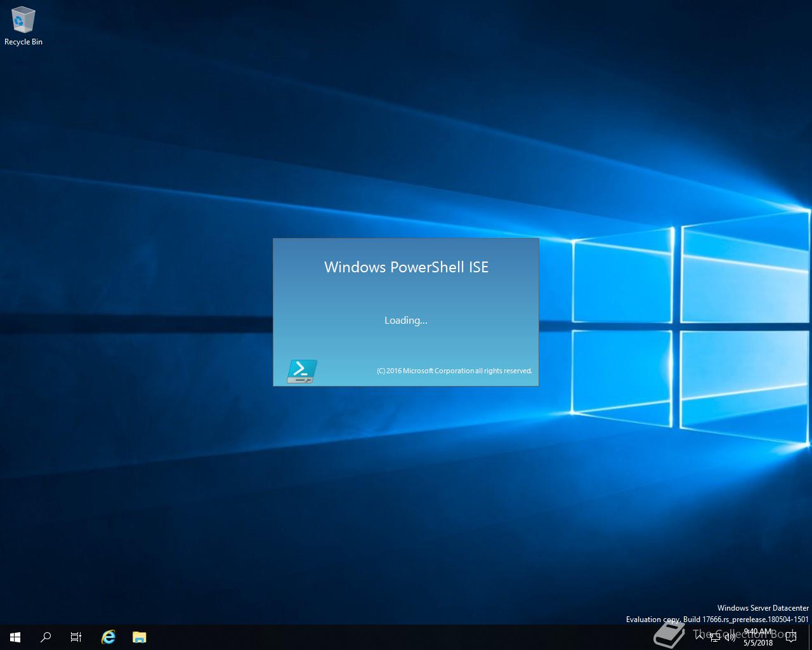Open File Explorer from the taskbar
This screenshot has height=650, width=812.
tap(140, 637)
